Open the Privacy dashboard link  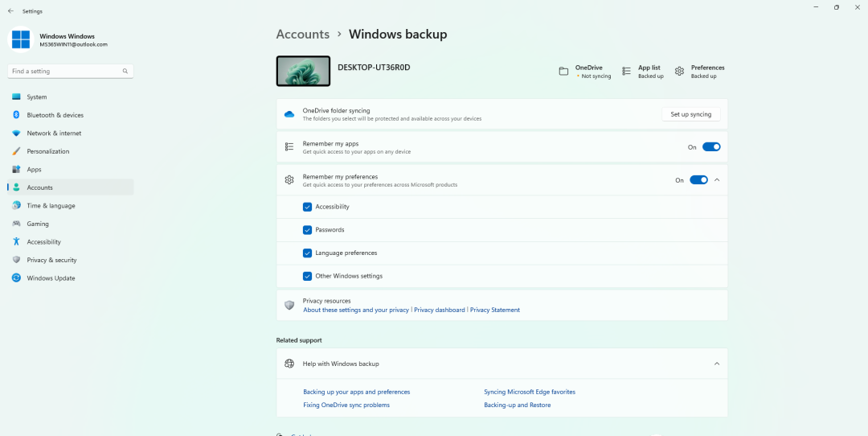click(440, 311)
